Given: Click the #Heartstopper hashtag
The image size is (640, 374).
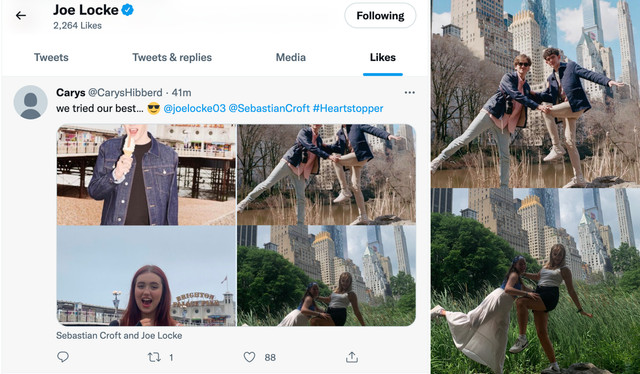Looking at the screenshot, I should coord(348,109).
